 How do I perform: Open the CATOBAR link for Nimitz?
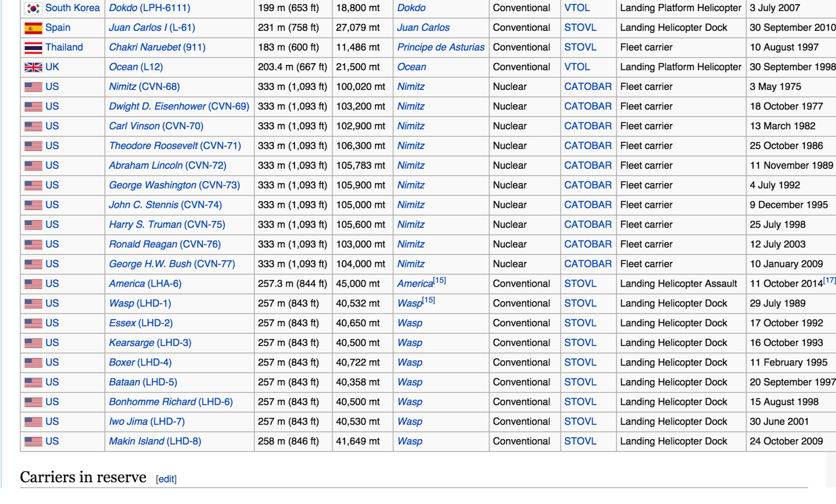[587, 87]
